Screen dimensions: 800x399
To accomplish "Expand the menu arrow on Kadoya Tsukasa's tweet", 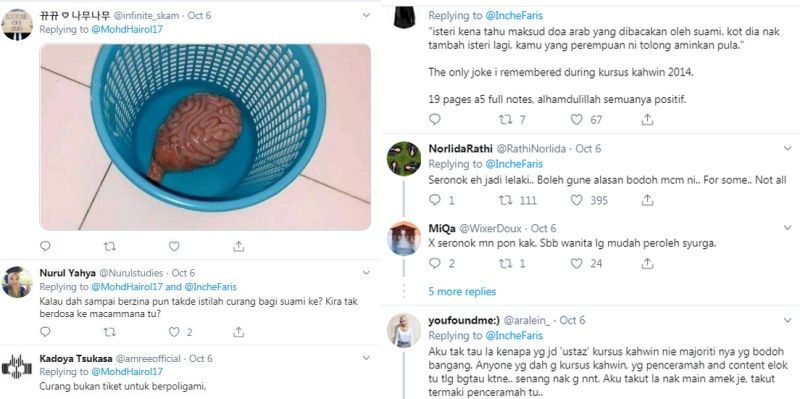I will pyautogui.click(x=366, y=358).
